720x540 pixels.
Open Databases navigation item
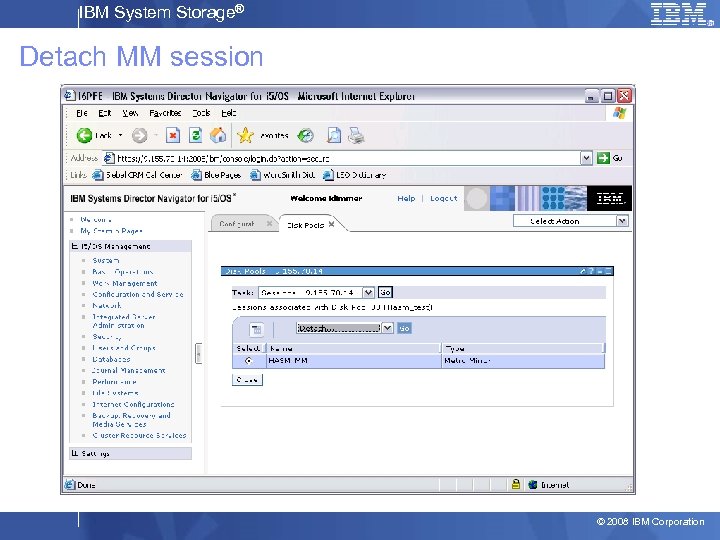pos(111,359)
